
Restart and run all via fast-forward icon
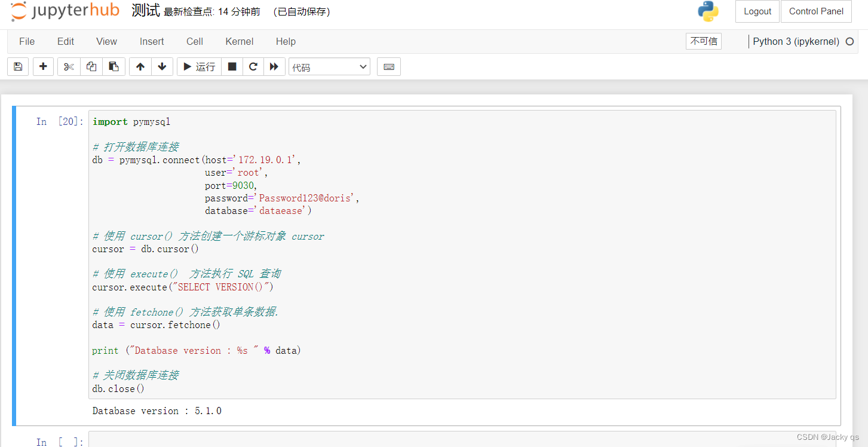[274, 66]
